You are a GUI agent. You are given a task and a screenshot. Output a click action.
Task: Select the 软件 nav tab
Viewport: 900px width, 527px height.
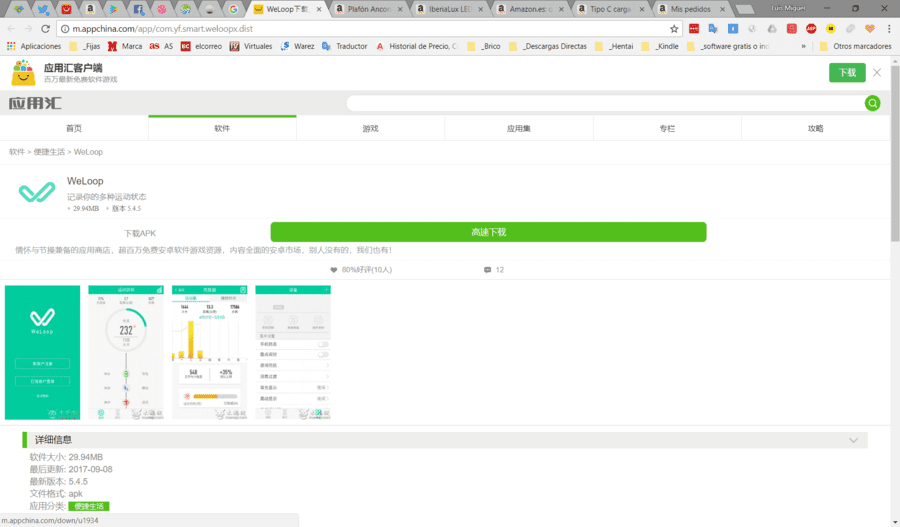[x=222, y=128]
